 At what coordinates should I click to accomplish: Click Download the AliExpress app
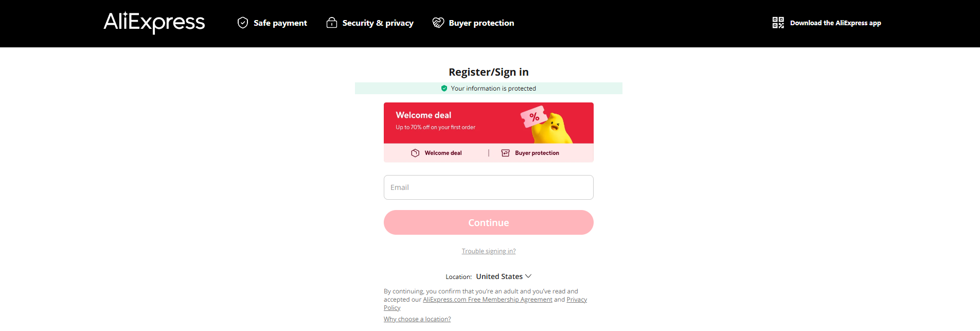[835, 23]
